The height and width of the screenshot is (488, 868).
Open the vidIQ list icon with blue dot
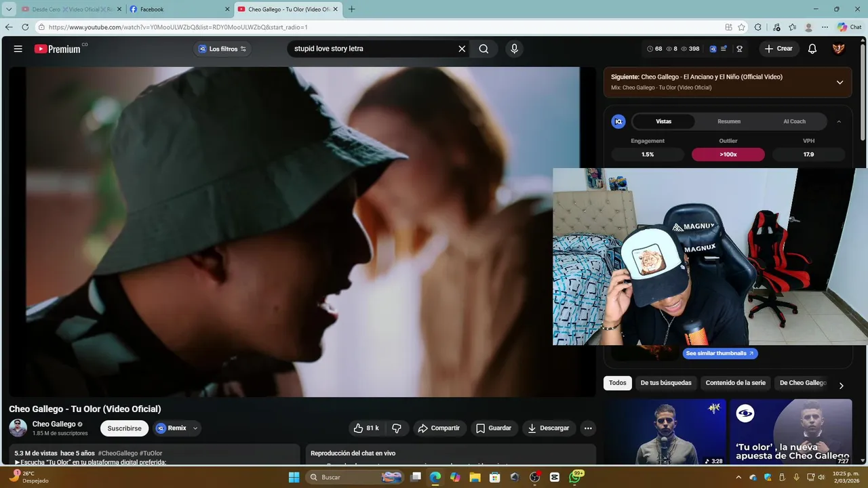click(x=724, y=49)
